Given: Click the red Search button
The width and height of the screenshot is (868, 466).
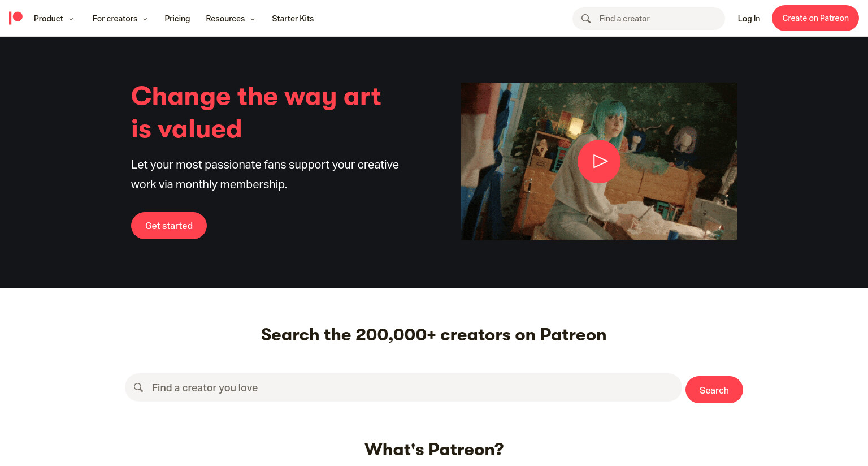Looking at the screenshot, I should 714,390.
